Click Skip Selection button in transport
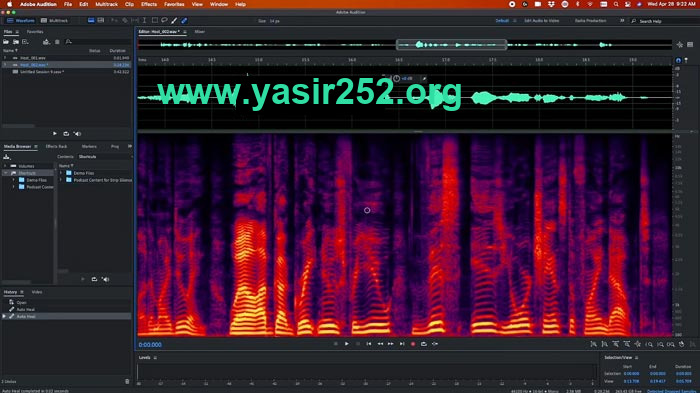The image size is (700, 393). [435, 344]
